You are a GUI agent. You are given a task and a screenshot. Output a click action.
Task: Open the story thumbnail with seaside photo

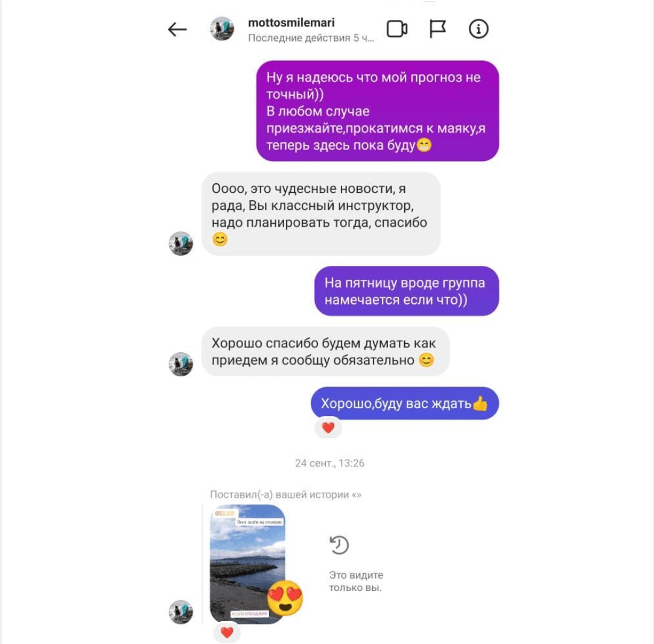(247, 564)
